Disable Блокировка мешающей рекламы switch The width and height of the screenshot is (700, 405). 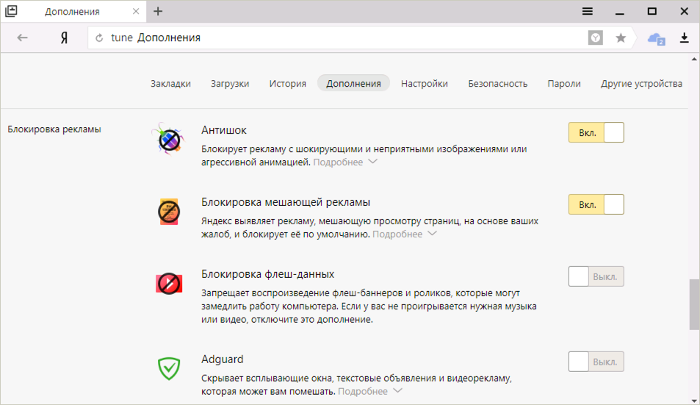pyautogui.click(x=596, y=205)
